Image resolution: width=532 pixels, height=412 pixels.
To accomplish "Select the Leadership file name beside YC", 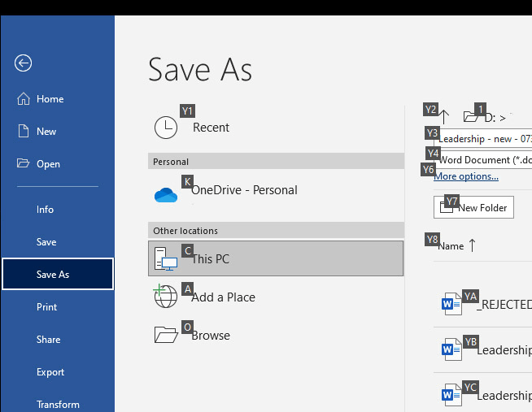I will 504,396.
